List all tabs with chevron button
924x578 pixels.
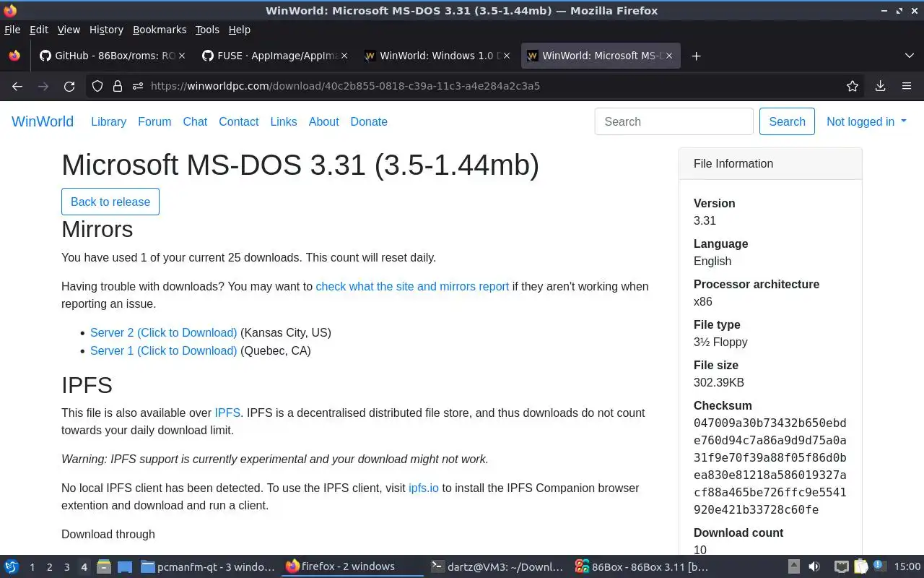[909, 56]
